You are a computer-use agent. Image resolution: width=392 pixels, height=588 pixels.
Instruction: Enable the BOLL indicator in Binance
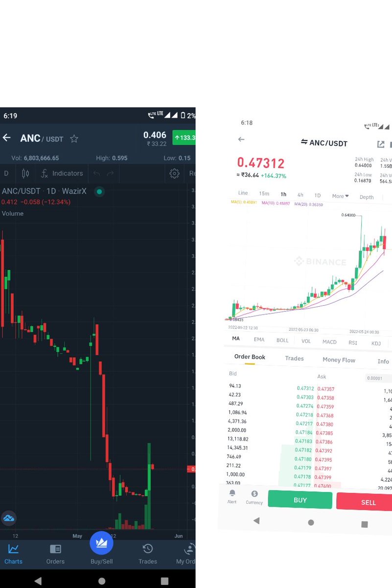pos(282,341)
